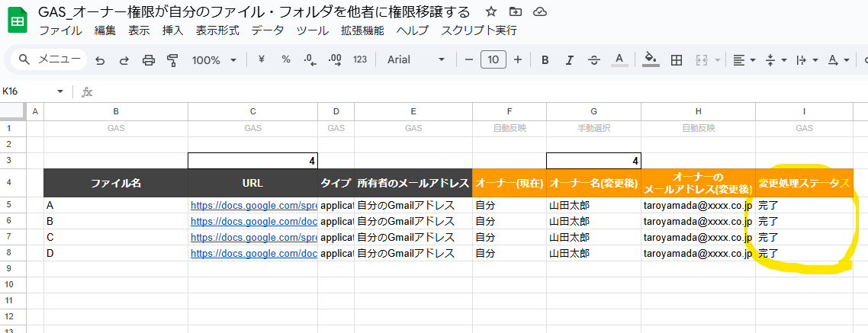Open text rotation dropdown
This screenshot has width=868, height=333.
(x=839, y=60)
